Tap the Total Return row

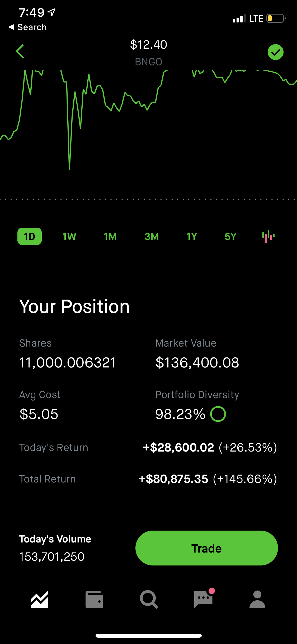tap(148, 479)
